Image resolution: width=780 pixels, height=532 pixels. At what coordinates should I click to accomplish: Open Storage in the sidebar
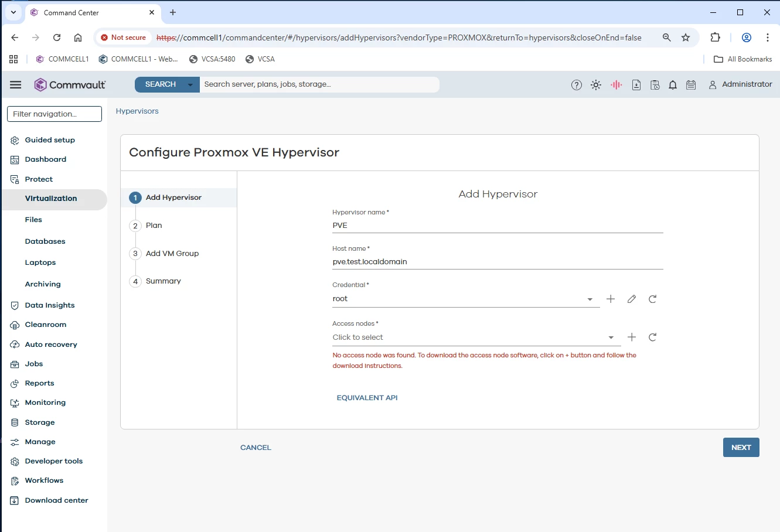pyautogui.click(x=40, y=422)
